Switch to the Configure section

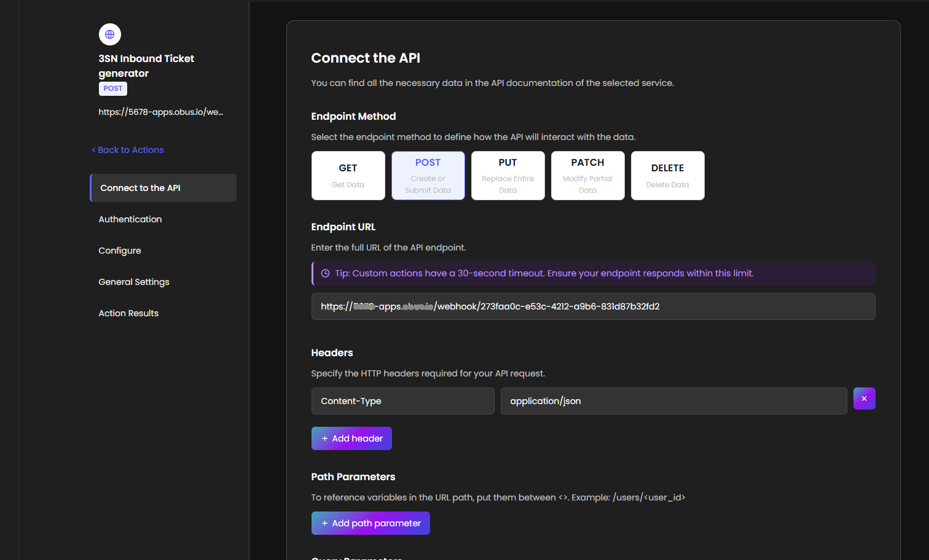[120, 251]
